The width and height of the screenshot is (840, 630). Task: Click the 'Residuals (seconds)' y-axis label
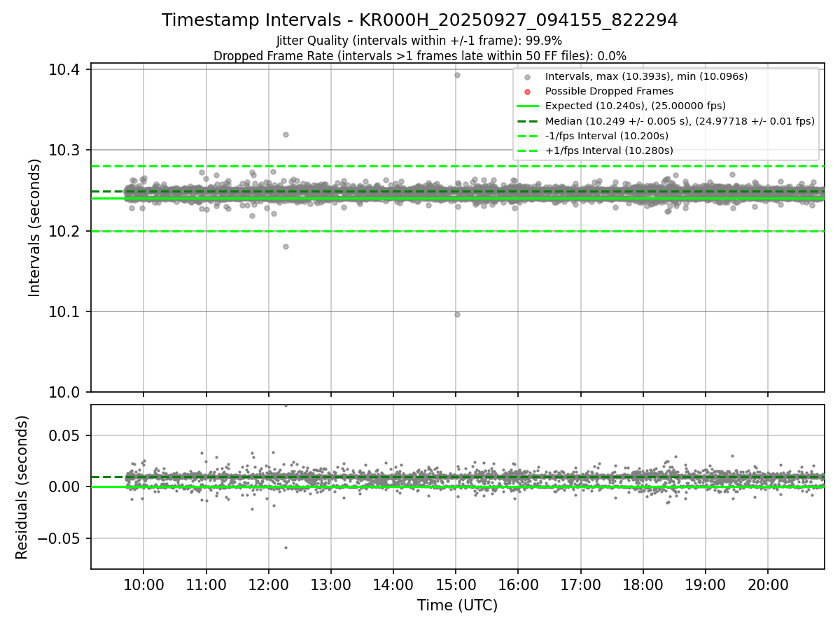[x=22, y=487]
